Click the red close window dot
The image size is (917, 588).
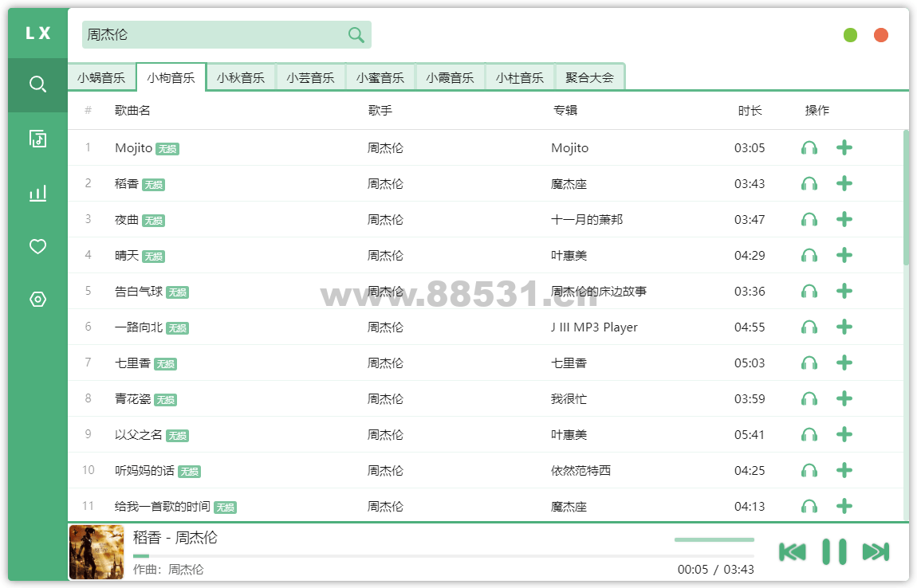coord(881,35)
